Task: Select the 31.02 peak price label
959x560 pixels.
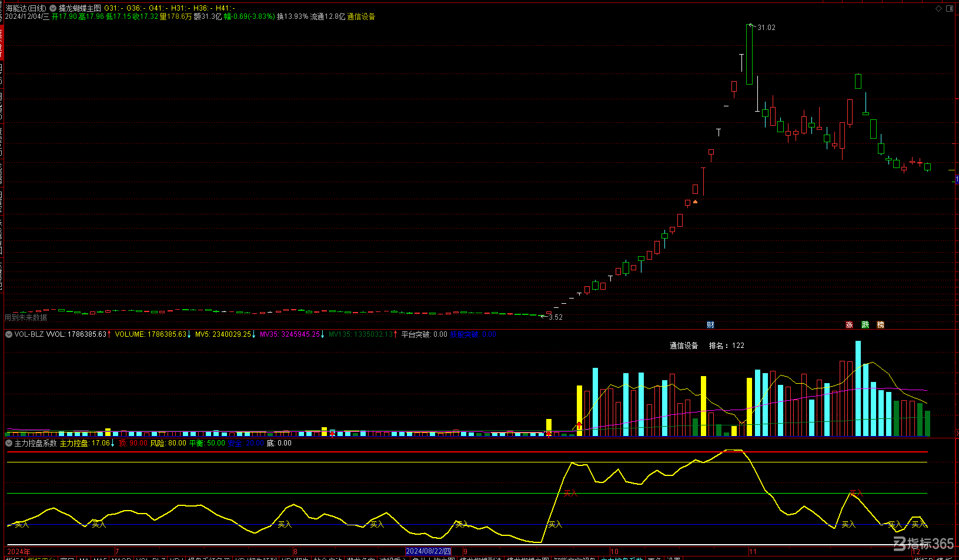Action: click(x=766, y=28)
